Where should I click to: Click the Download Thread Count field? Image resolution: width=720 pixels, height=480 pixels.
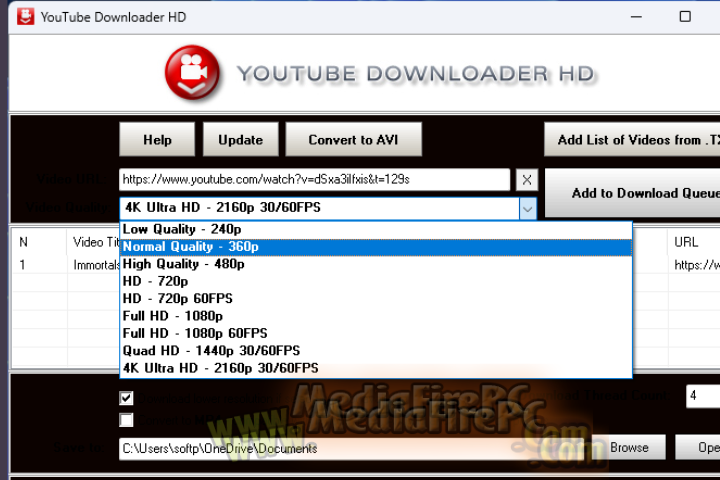703,396
